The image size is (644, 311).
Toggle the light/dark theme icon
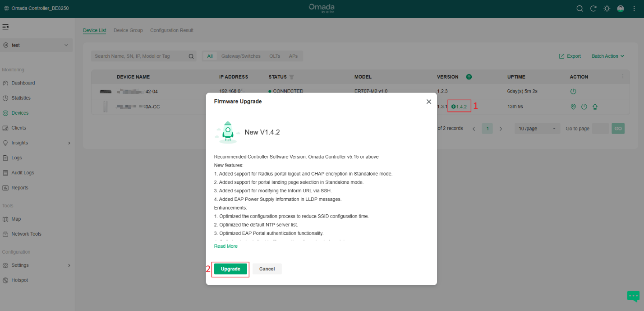607,9
